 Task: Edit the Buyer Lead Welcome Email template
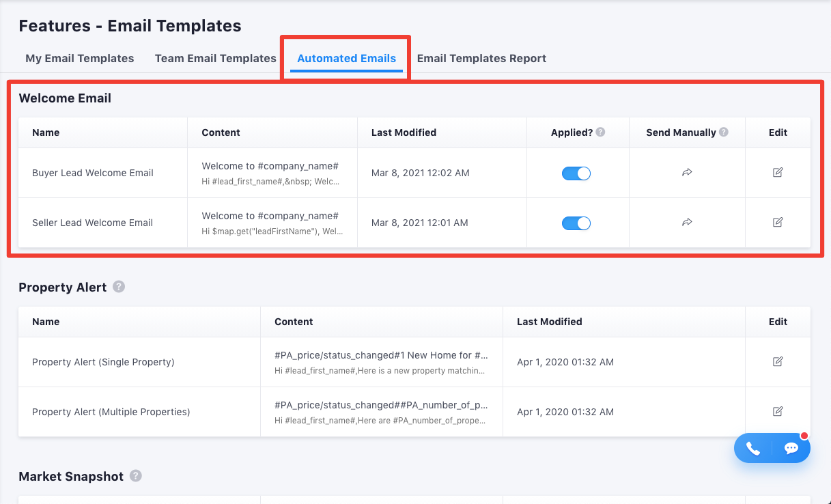click(x=778, y=173)
